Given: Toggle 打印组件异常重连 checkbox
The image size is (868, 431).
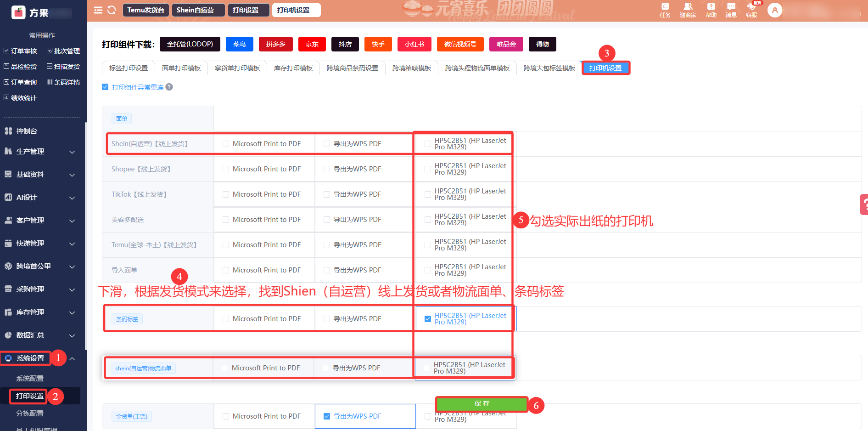Looking at the screenshot, I should click(x=105, y=87).
